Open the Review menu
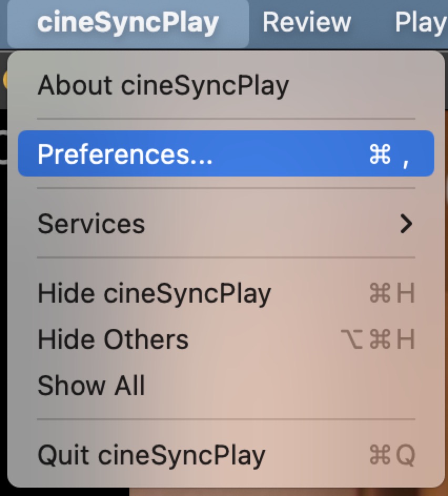Screen dimensions: 448x496 pyautogui.click(x=307, y=23)
